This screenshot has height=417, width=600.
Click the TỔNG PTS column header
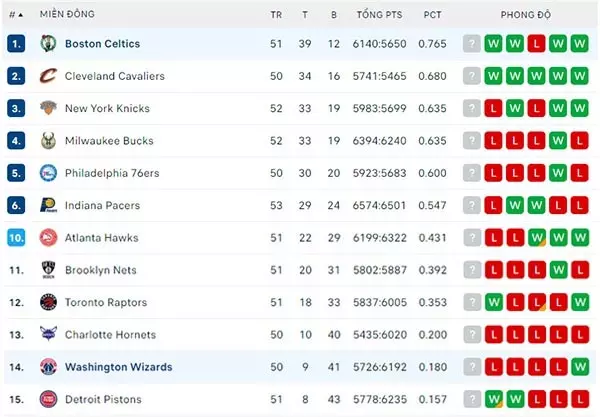point(379,15)
